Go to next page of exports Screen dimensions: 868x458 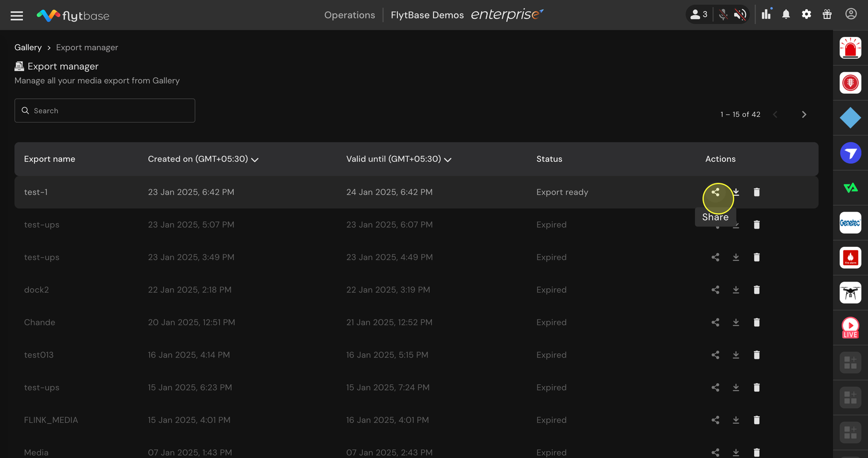click(x=804, y=114)
